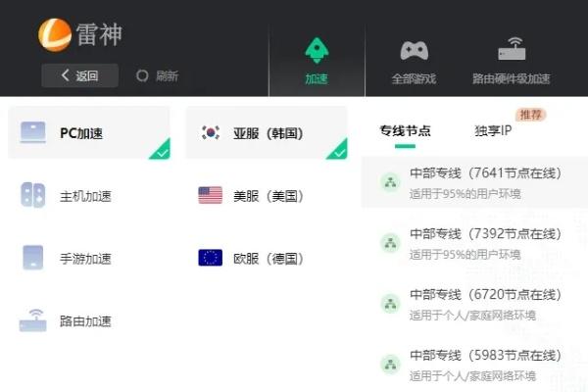Click the node icon for 7641节点在线

coord(390,182)
